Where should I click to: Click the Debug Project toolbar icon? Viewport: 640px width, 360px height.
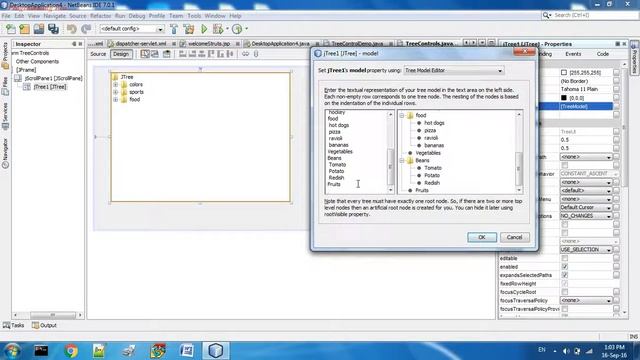(x=218, y=29)
